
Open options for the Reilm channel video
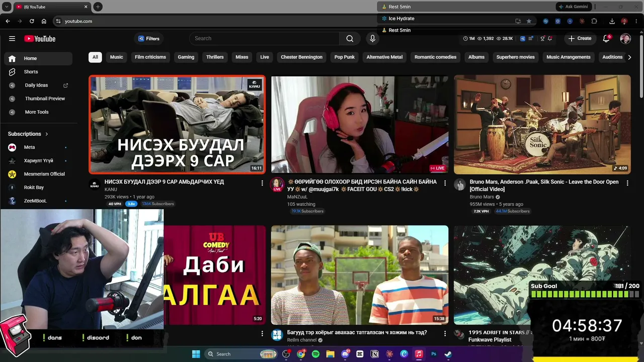tap(445, 333)
